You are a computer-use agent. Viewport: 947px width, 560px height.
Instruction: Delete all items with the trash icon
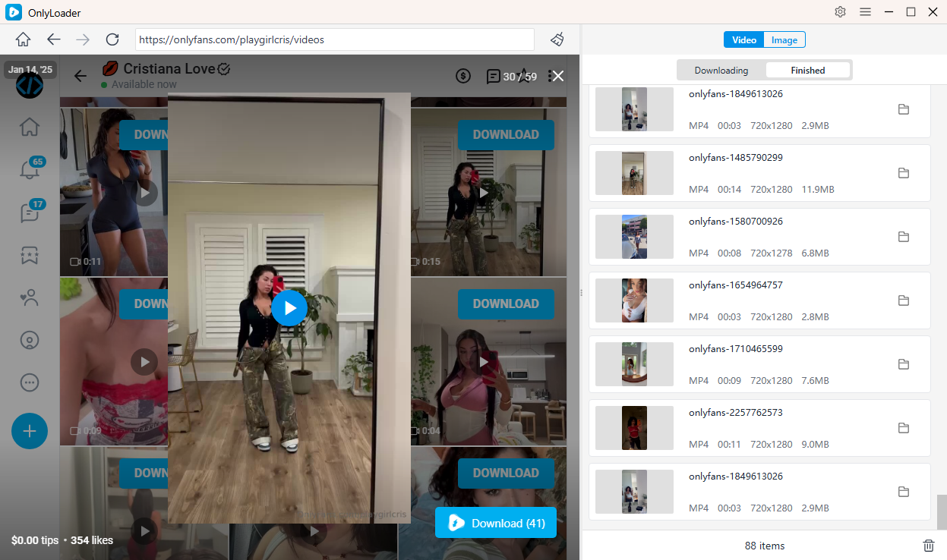point(928,546)
